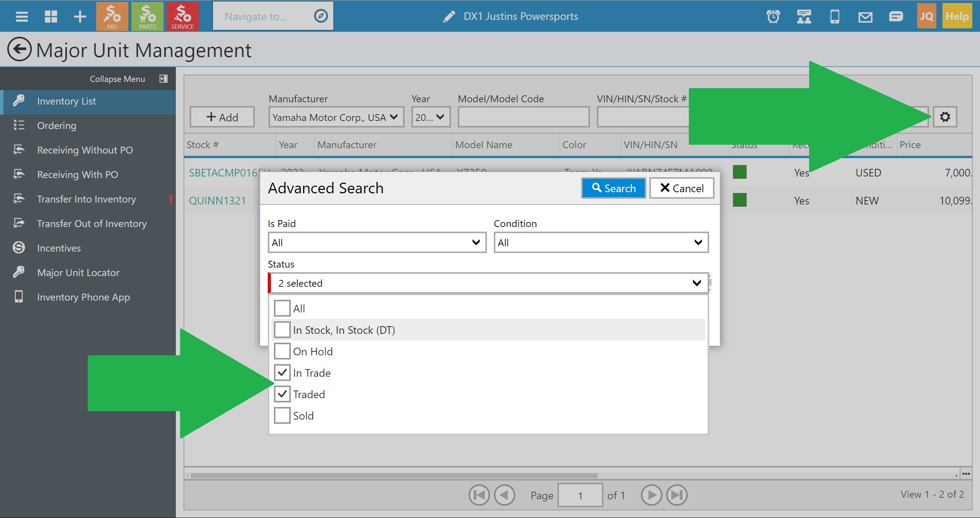Click the back arrow beside Major Unit Management

[x=19, y=49]
